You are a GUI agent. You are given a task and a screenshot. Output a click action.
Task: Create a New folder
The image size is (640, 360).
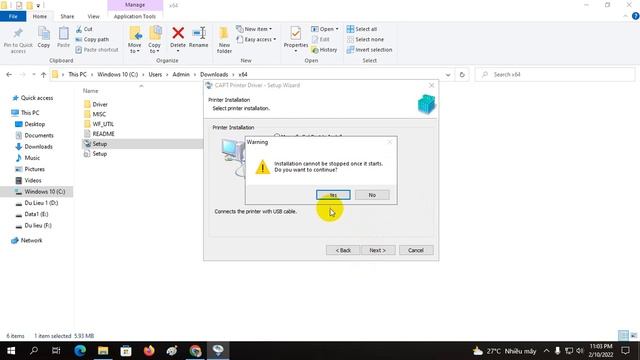pyautogui.click(x=224, y=40)
